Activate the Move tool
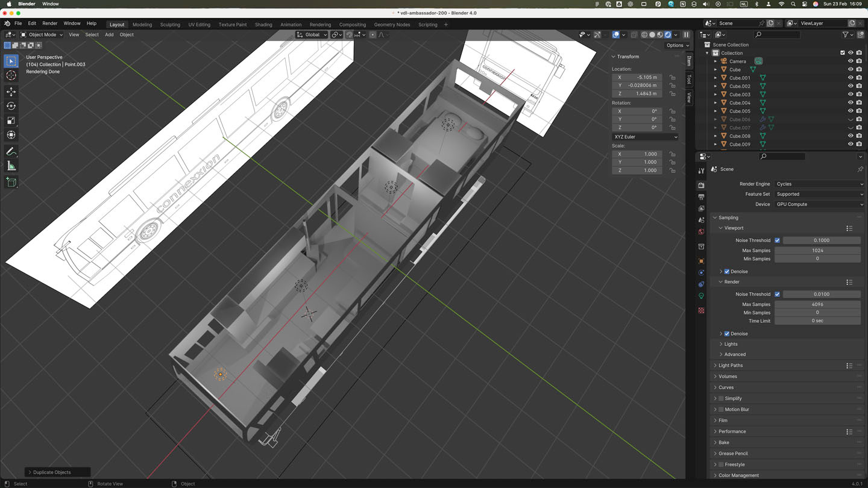The height and width of the screenshot is (488, 868). (11, 92)
